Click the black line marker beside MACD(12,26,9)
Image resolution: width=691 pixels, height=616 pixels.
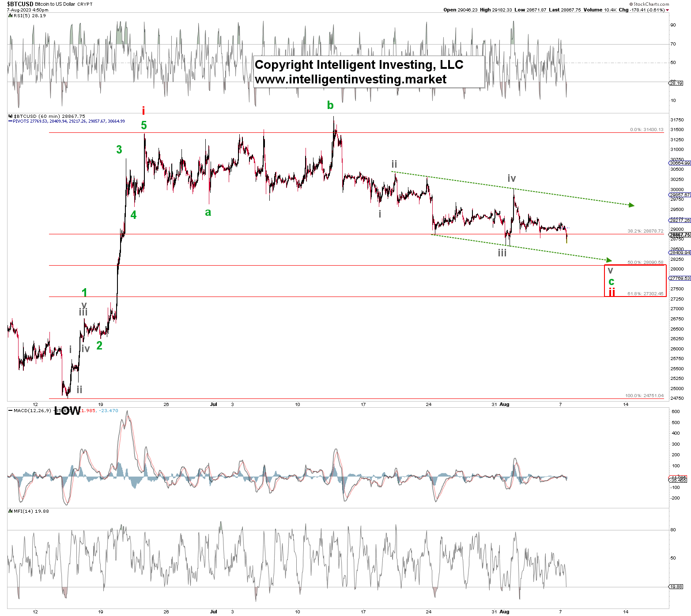tap(11, 411)
